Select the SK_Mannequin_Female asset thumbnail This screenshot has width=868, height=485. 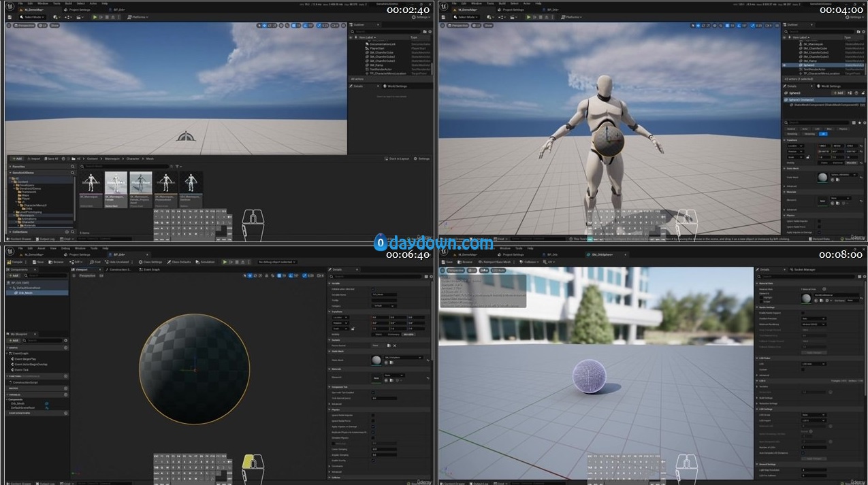pyautogui.click(x=116, y=182)
